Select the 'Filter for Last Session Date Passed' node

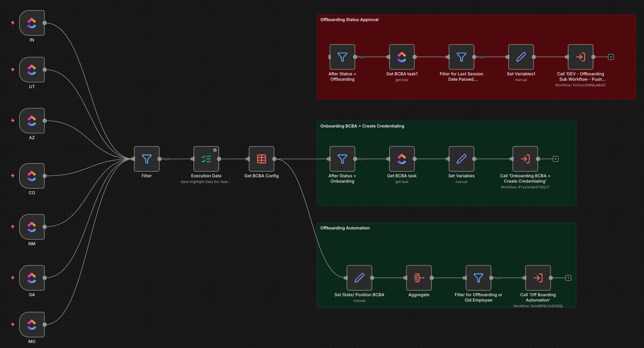(x=461, y=57)
